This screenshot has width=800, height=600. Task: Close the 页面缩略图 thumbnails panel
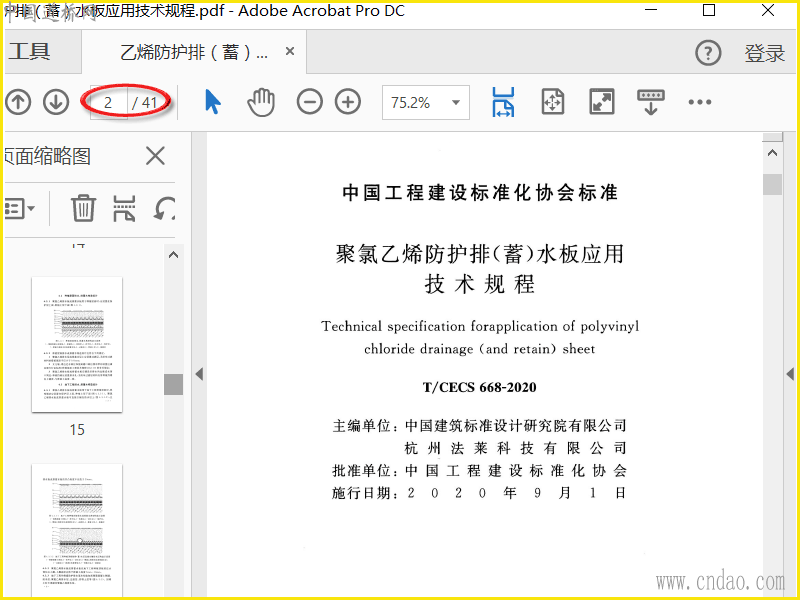[x=155, y=156]
